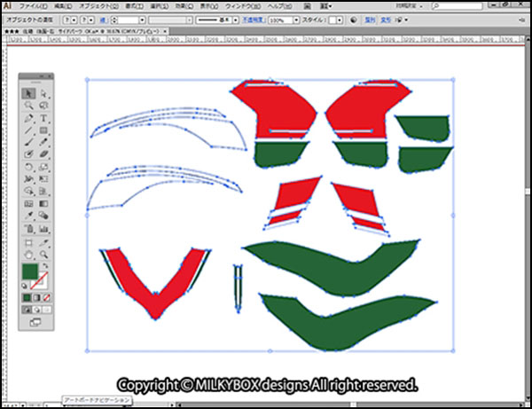Select the Type tool
The image size is (532, 409).
(43, 118)
